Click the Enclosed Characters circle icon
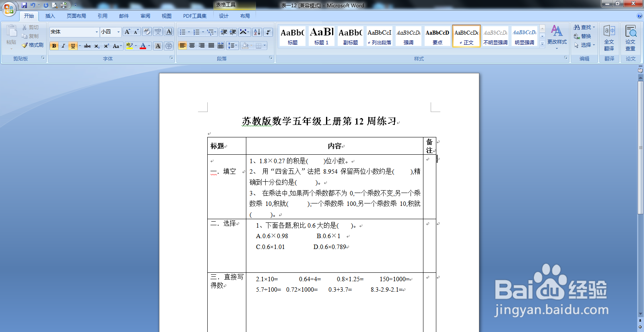644x332 pixels. tap(169, 46)
